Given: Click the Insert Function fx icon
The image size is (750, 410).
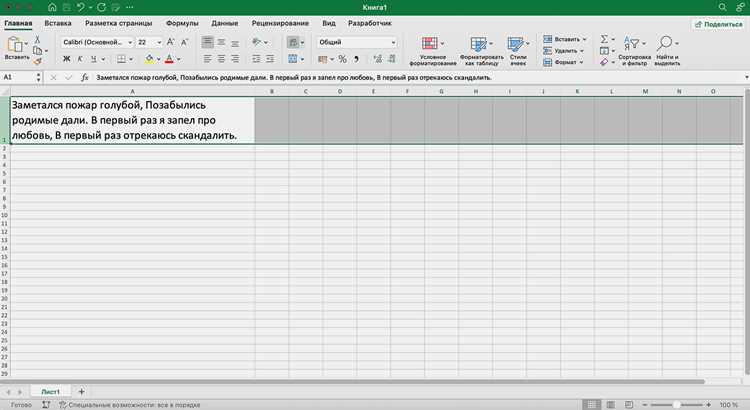Looking at the screenshot, I should click(x=85, y=77).
